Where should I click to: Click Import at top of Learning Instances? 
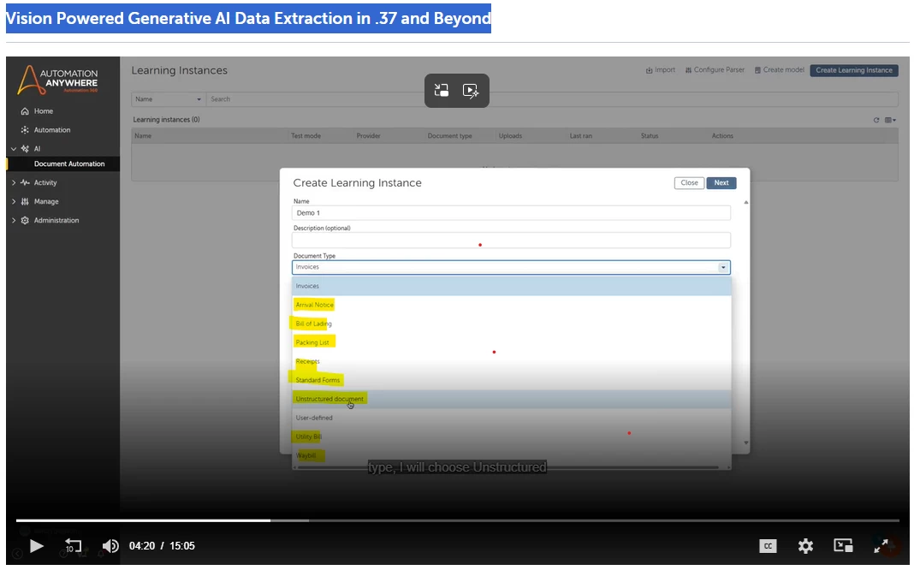point(661,70)
